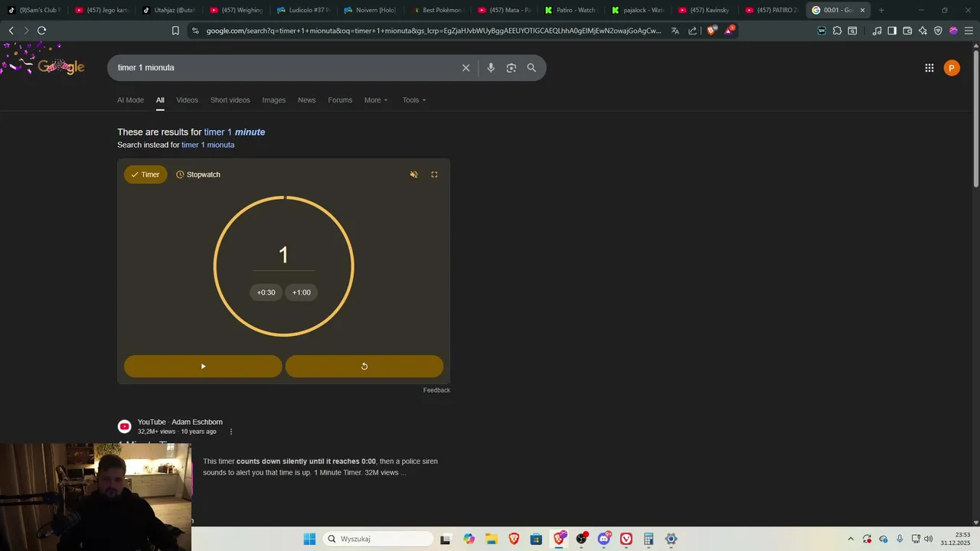Add one minute with the +1:00 chip
This screenshot has height=551, width=980.
pyautogui.click(x=302, y=292)
